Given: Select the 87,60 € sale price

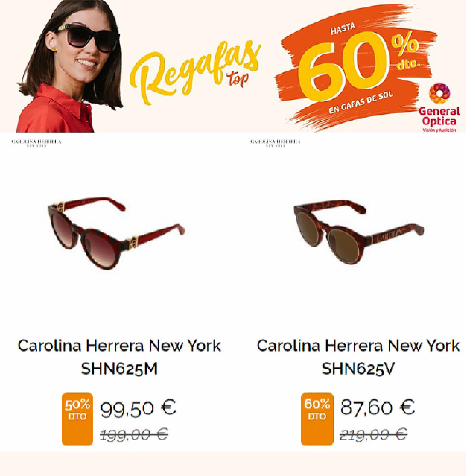Looking at the screenshot, I should [378, 407].
